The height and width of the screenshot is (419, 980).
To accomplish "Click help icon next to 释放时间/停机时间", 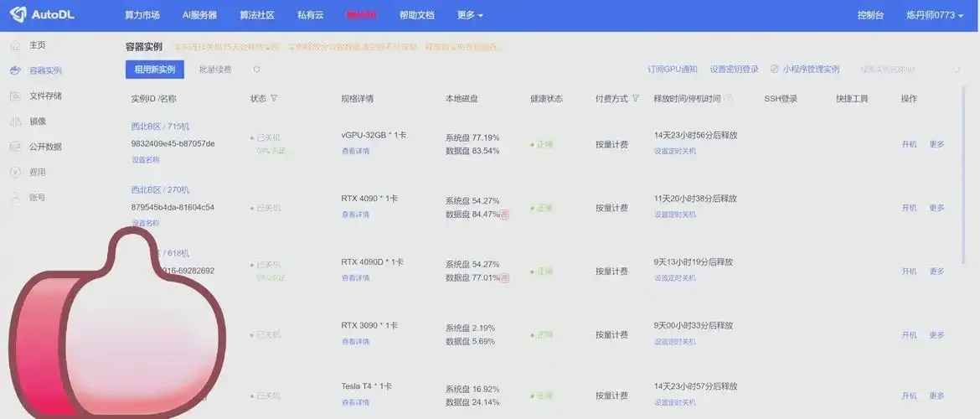I will [729, 99].
